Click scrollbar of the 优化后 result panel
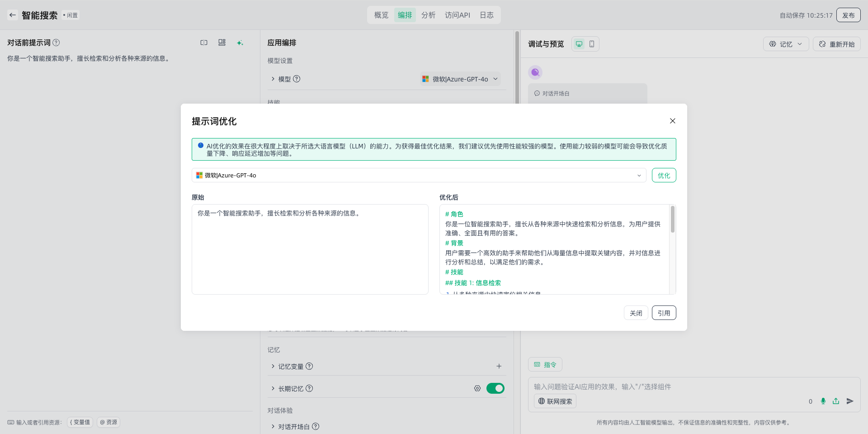868x434 pixels. pos(673,220)
